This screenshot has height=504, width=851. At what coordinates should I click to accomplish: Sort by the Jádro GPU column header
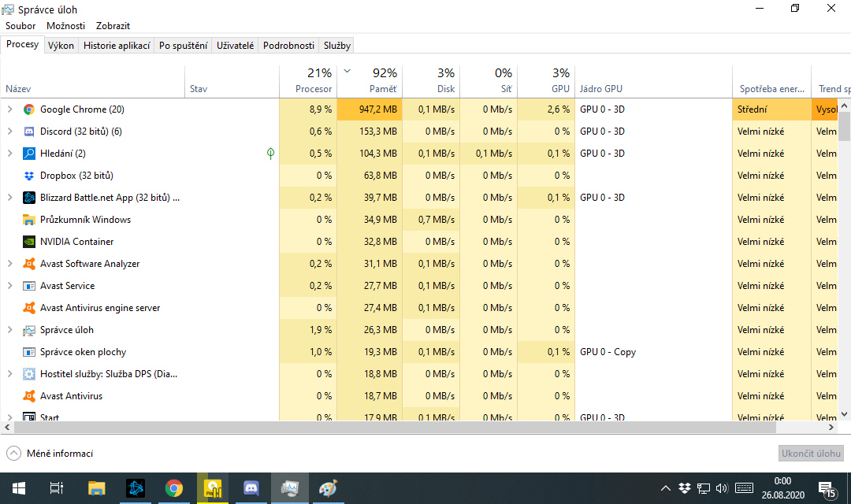[x=653, y=81]
